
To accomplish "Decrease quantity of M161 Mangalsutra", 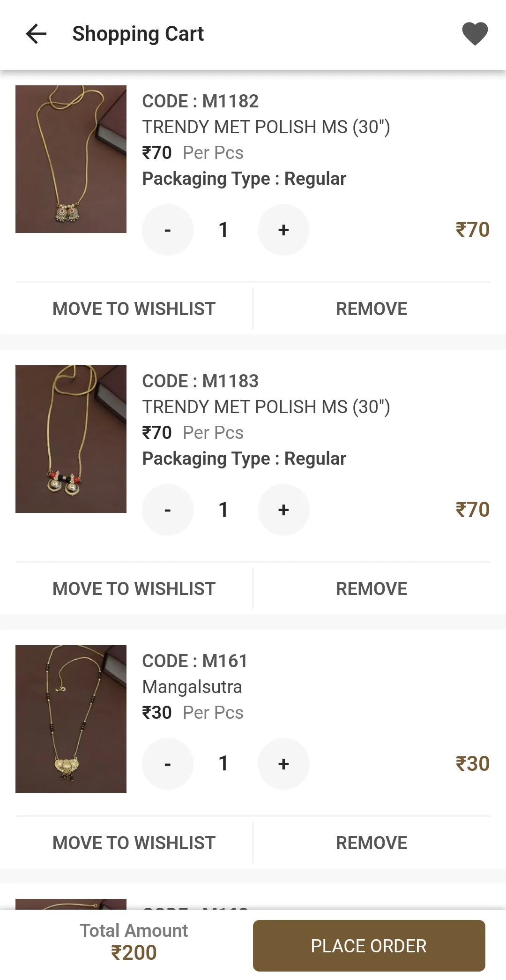I will pos(168,764).
